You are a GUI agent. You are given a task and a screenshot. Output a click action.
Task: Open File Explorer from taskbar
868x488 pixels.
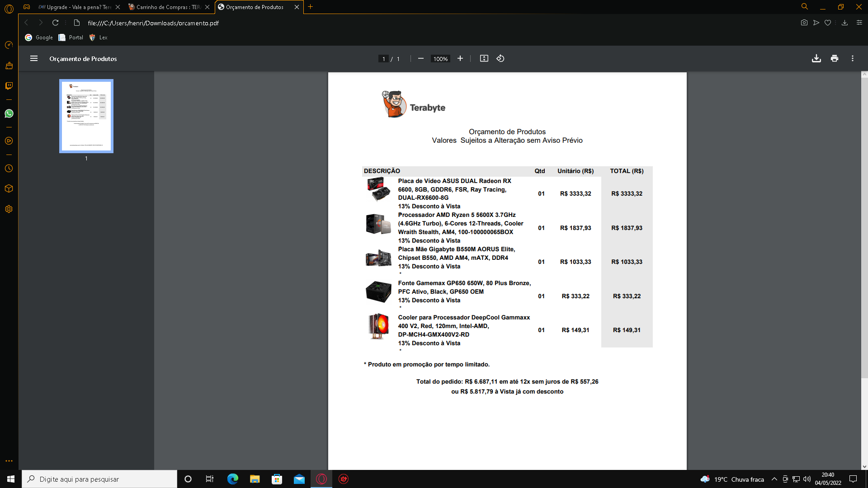pyautogui.click(x=255, y=479)
